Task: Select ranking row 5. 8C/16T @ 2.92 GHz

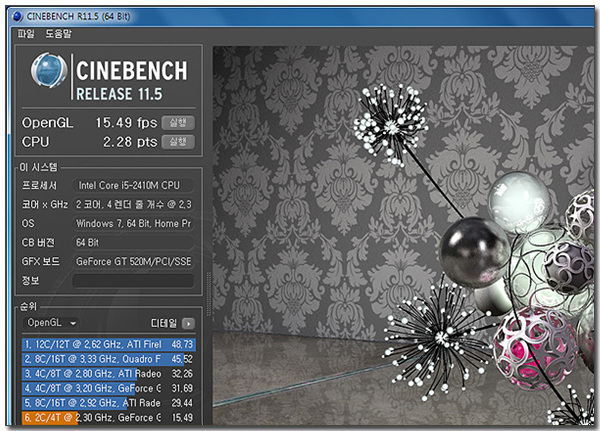Action: (109, 403)
